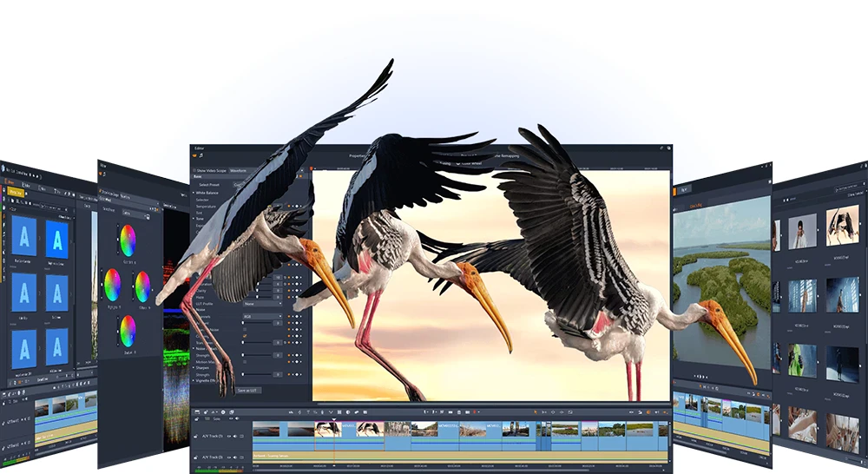This screenshot has width=868, height=474.
Task: Click the bottom color wheel in color grading window
Action: [128, 331]
